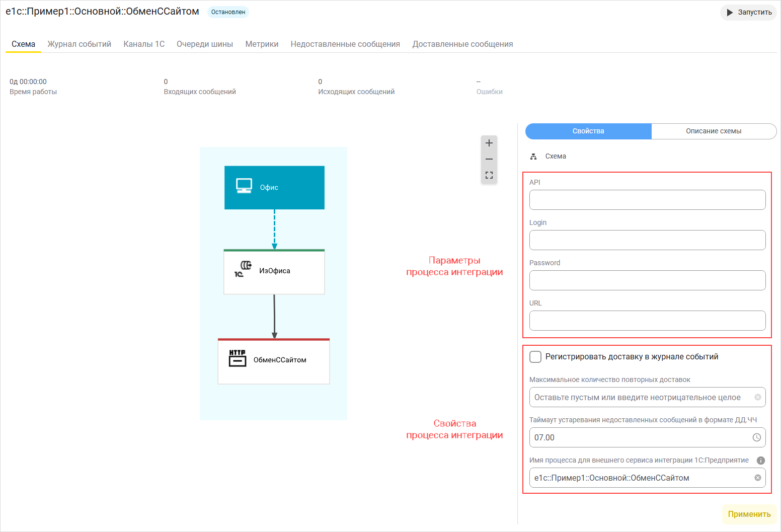Switch to Свойства view

588,131
